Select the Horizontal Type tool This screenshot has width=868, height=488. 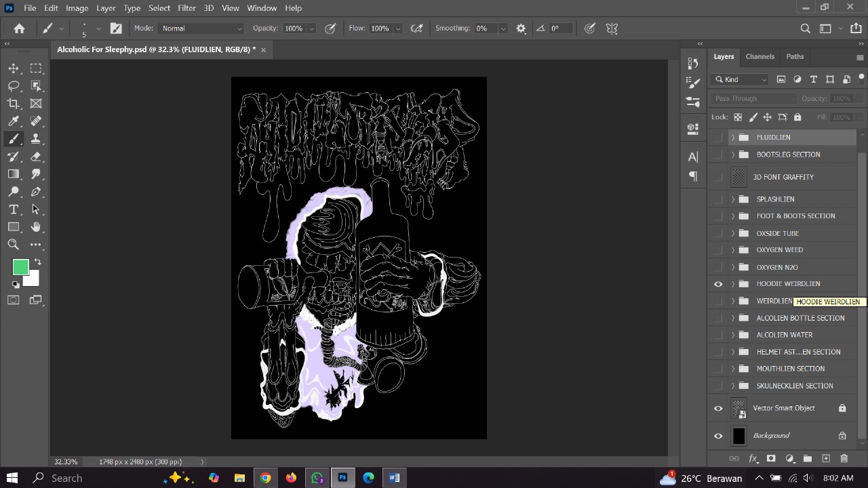pyautogui.click(x=14, y=209)
